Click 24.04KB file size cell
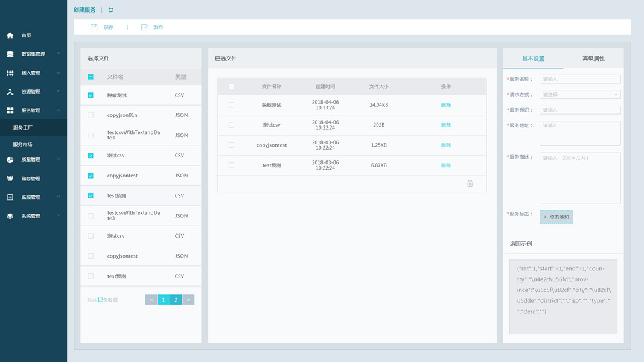Image resolution: width=644 pixels, height=362 pixels. tap(378, 105)
